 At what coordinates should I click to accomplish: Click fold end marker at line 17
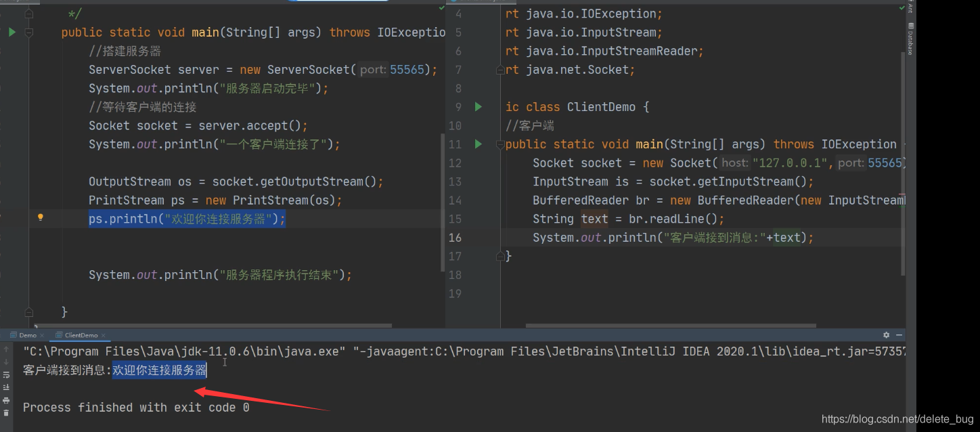(500, 256)
